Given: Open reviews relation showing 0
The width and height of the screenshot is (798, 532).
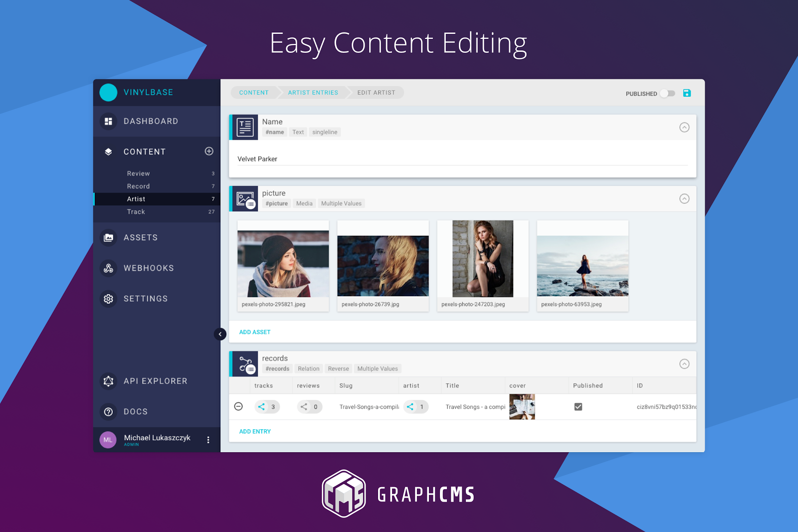Looking at the screenshot, I should click(310, 407).
